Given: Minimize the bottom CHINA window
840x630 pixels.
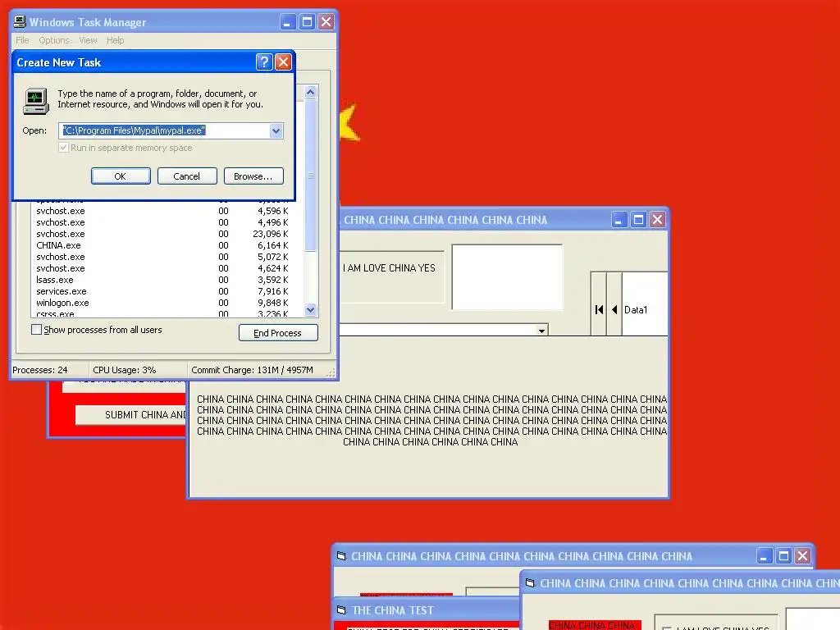Looking at the screenshot, I should [764, 556].
